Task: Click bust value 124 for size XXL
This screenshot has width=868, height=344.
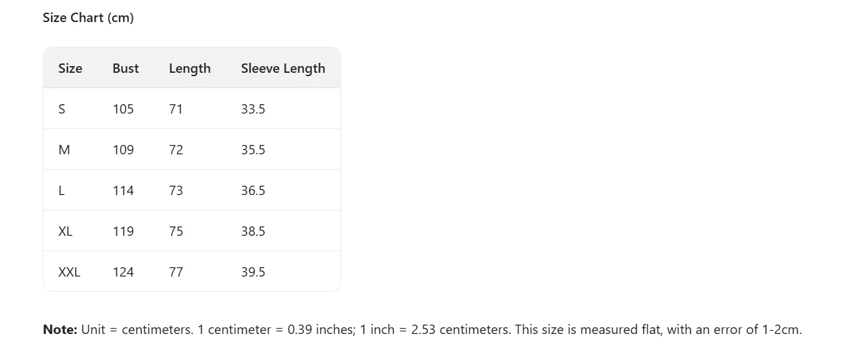Action: pos(123,272)
